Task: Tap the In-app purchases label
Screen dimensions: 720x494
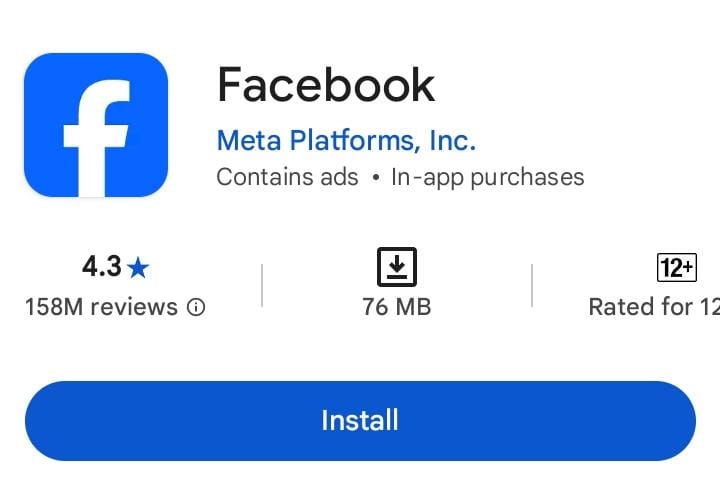Action: (x=488, y=178)
